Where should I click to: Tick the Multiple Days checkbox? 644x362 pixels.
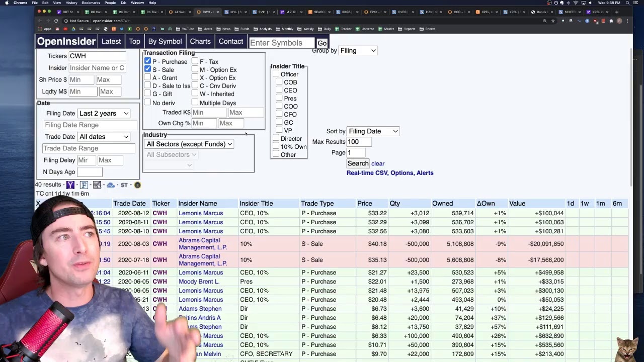click(x=195, y=103)
